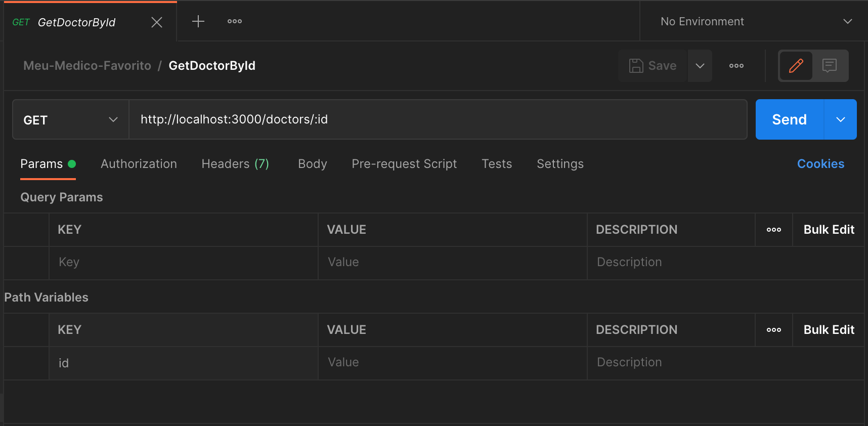Click the Query Params Description field
This screenshot has width=868, height=426.
(x=726, y=262)
